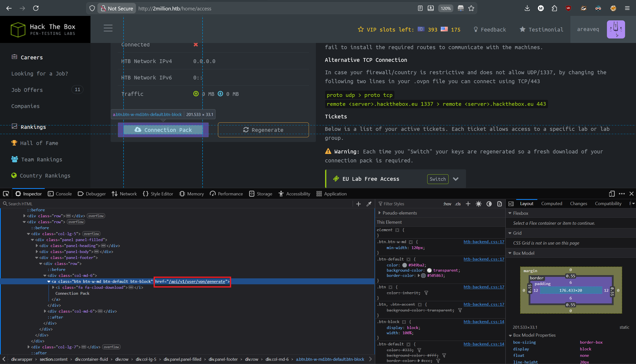Screen dimensions: 636x364
Task: Click the dark color-scheme simulation icon
Action: (489, 204)
